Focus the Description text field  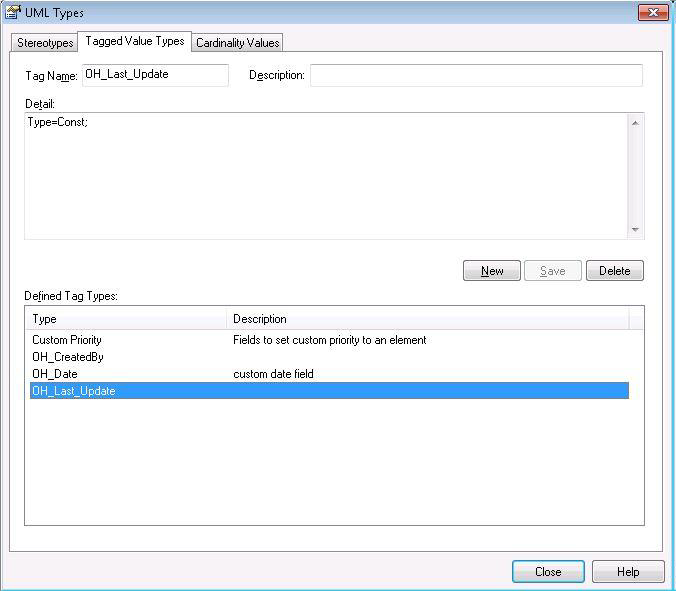pyautogui.click(x=475, y=75)
